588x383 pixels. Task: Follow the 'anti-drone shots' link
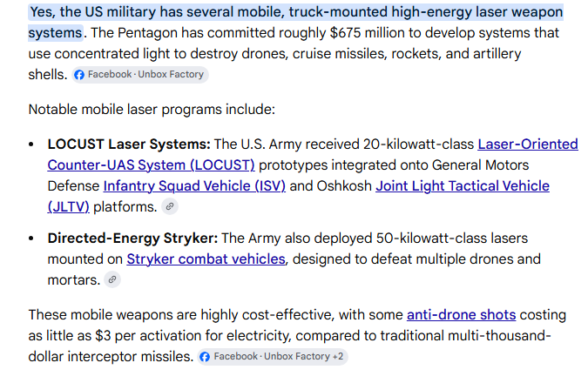461,315
